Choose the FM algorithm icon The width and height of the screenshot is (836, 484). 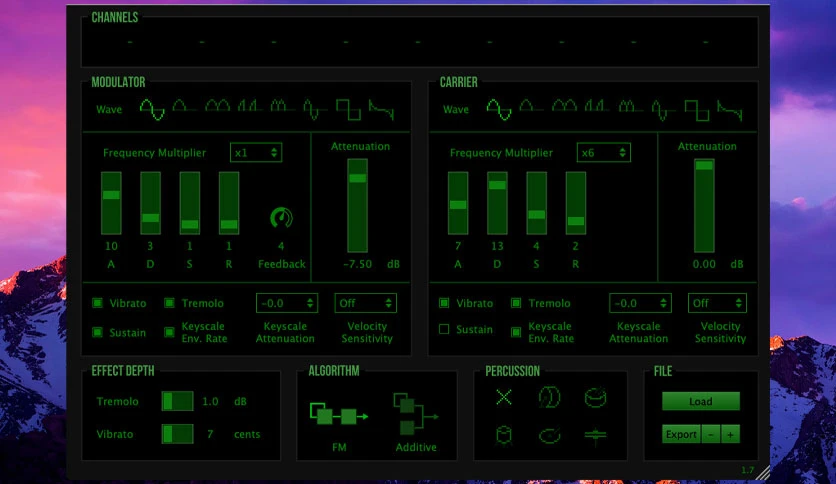click(339, 414)
